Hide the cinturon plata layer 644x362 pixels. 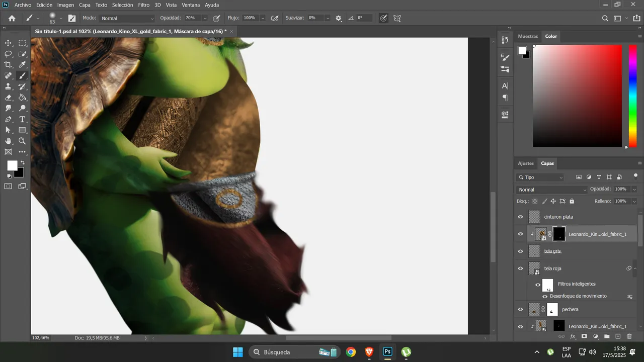tap(521, 217)
